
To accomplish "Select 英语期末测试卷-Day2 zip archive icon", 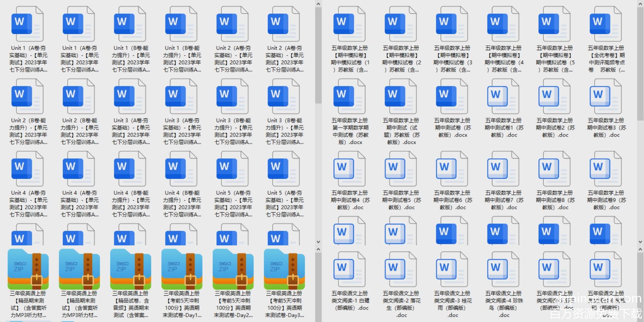I will coord(233,270).
